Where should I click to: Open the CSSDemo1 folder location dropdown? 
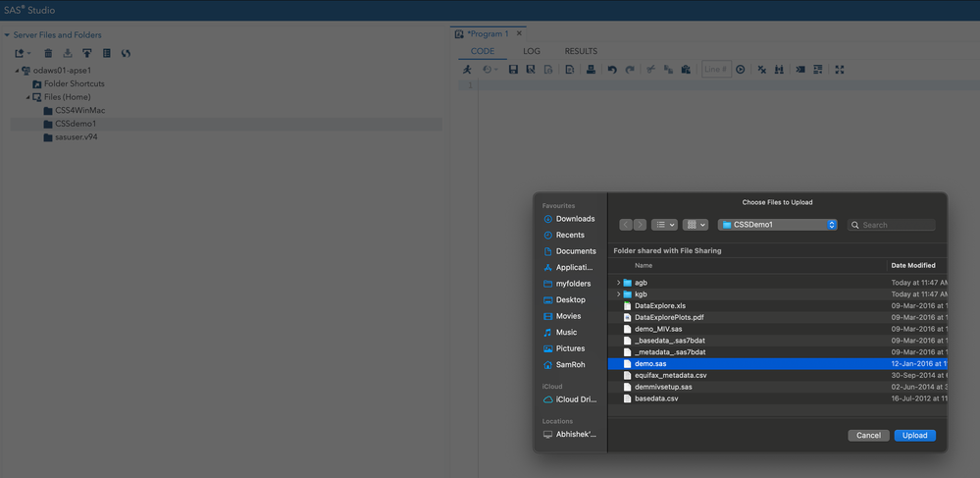point(777,225)
